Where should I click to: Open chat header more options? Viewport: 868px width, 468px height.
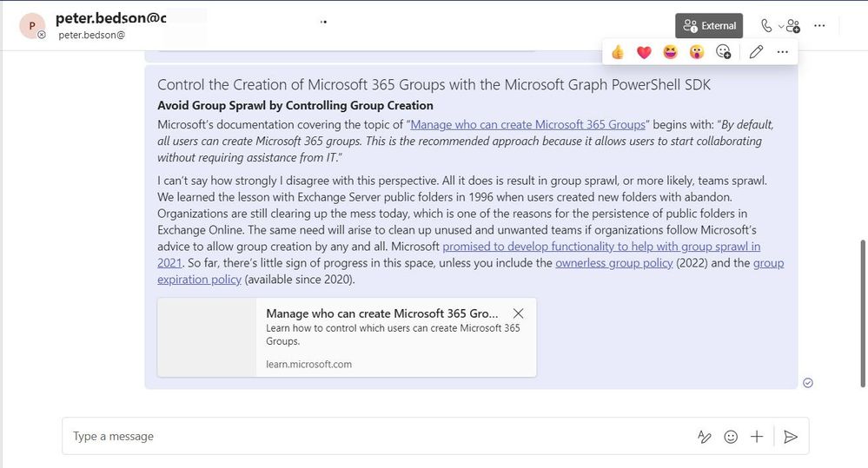820,25
